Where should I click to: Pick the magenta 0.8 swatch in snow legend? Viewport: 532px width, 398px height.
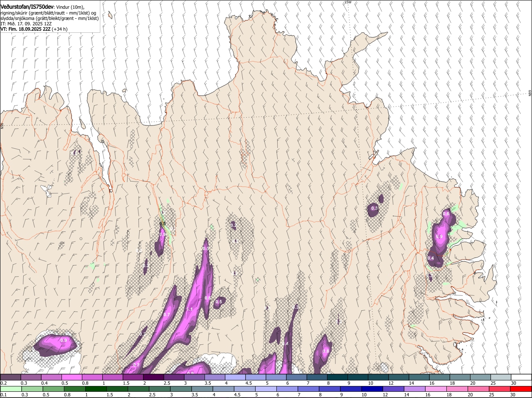(92, 377)
